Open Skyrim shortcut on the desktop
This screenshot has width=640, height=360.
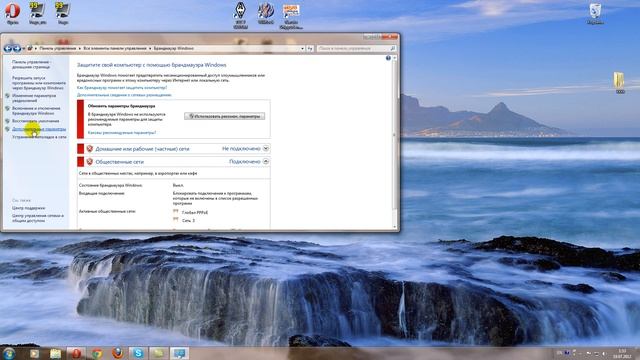coord(240,16)
